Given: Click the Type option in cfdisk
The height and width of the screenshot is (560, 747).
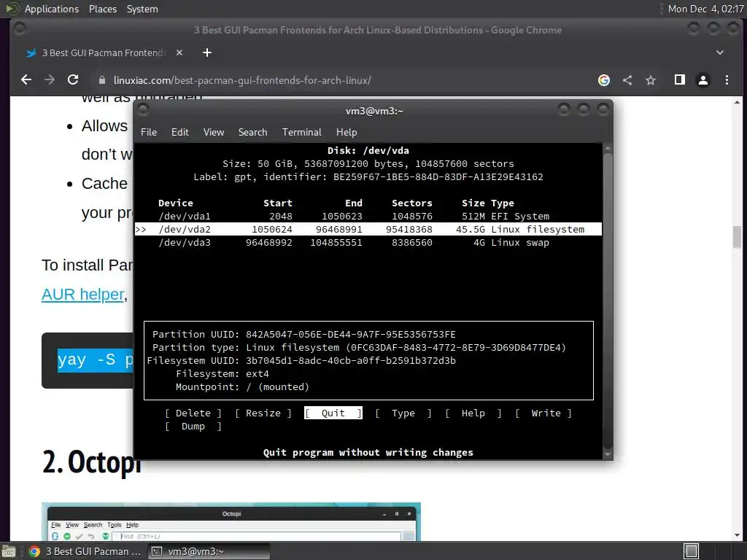Looking at the screenshot, I should [403, 413].
